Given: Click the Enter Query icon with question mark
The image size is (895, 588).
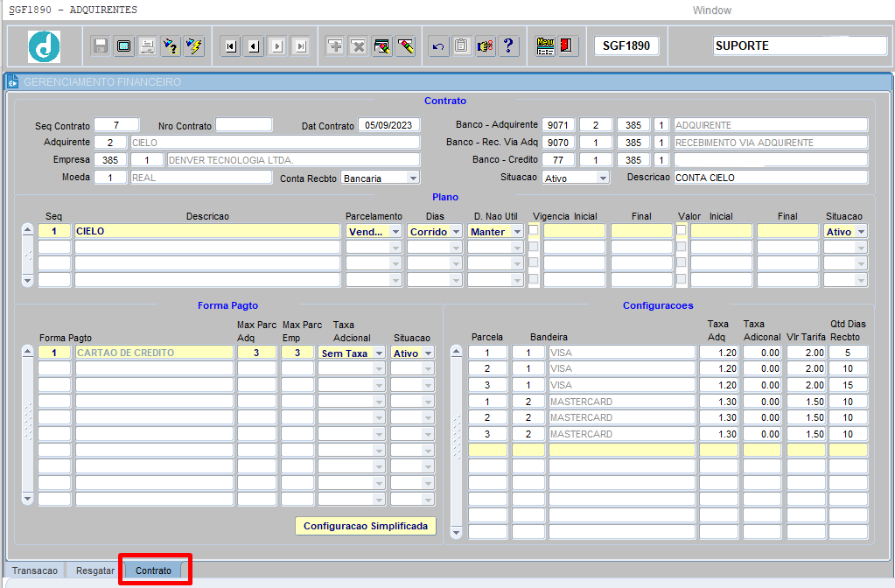Looking at the screenshot, I should pos(171,45).
